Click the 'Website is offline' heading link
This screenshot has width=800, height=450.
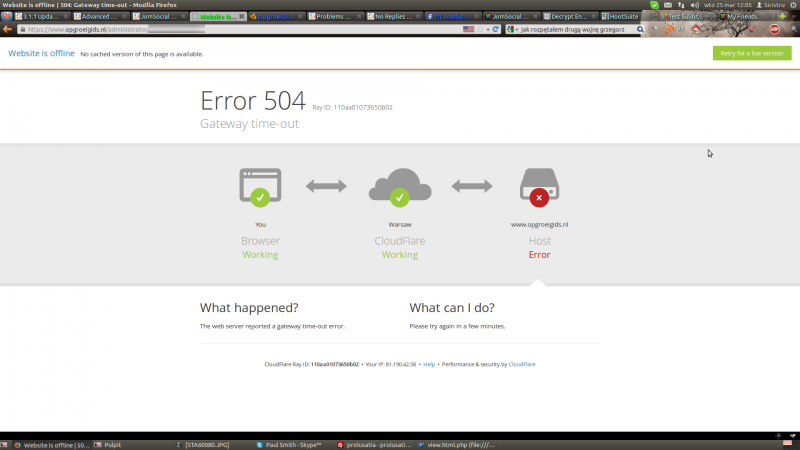coord(41,53)
